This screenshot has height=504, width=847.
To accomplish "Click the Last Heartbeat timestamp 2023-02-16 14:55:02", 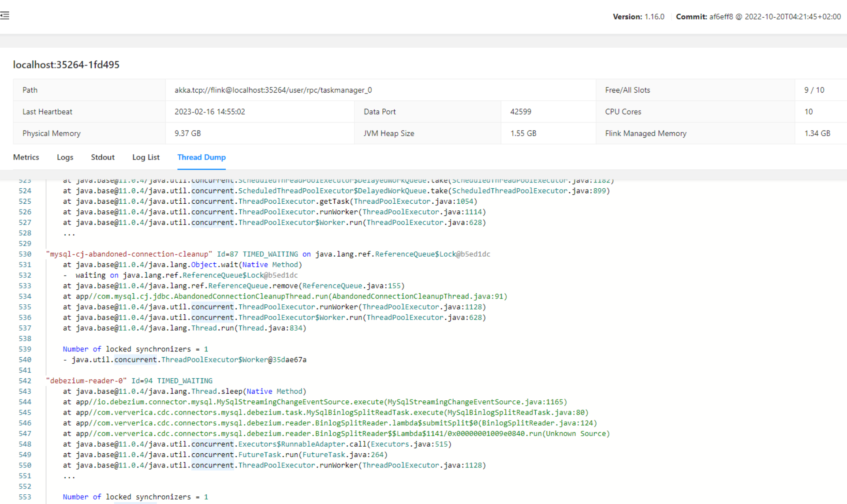I will [x=210, y=112].
